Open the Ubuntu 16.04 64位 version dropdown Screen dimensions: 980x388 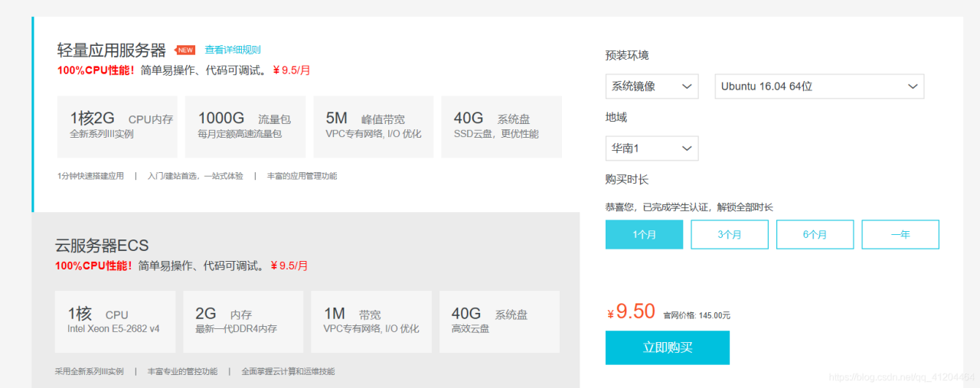(x=818, y=86)
